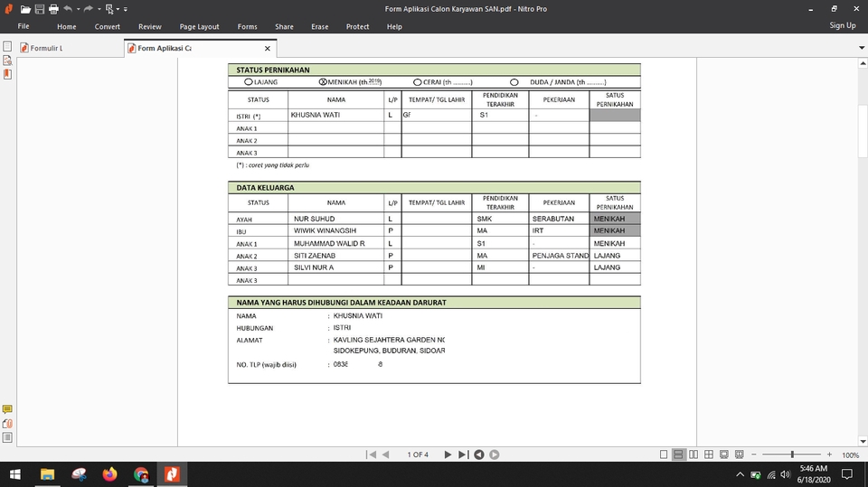This screenshot has width=868, height=487.
Task: Open the Page Layout ribbon tab
Action: coord(199,26)
